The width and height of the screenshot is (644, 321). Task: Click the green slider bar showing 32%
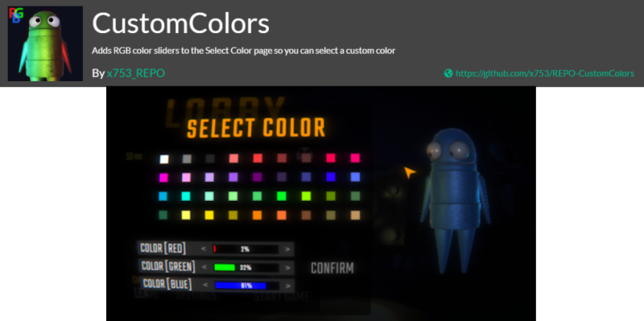246,268
